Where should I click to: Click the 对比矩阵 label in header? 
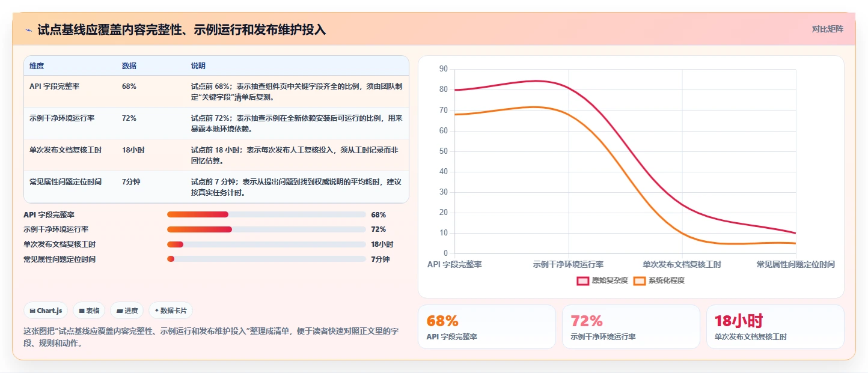click(x=827, y=29)
